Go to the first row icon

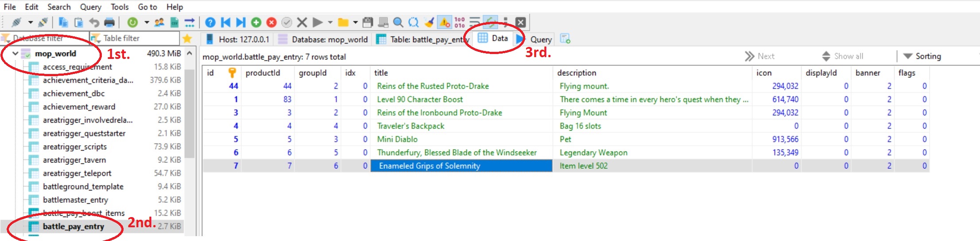225,22
